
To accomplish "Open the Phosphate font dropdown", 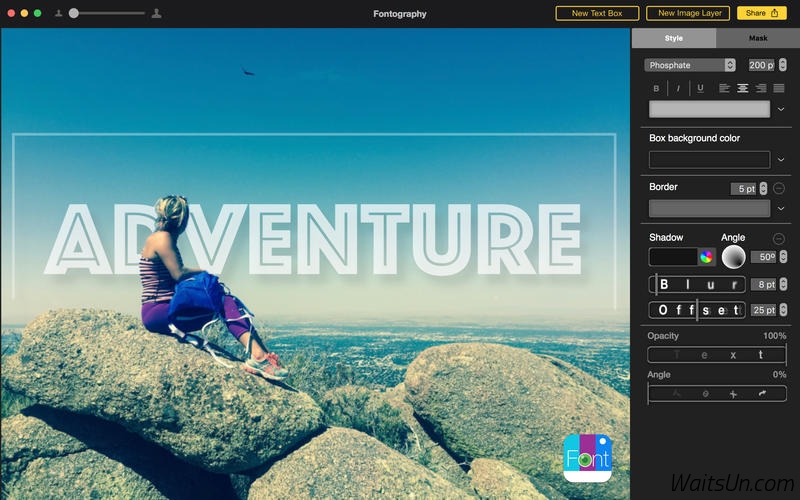I will pyautogui.click(x=690, y=65).
